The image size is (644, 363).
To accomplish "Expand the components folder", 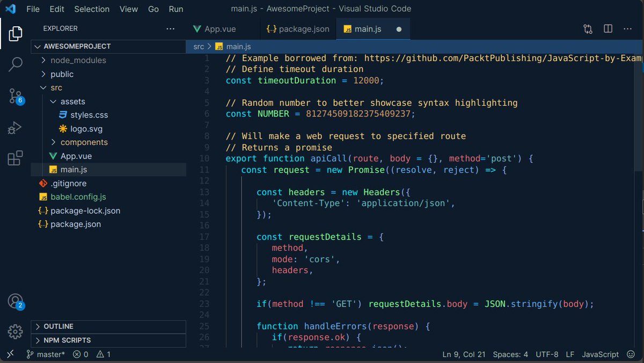I will [x=108, y=142].
